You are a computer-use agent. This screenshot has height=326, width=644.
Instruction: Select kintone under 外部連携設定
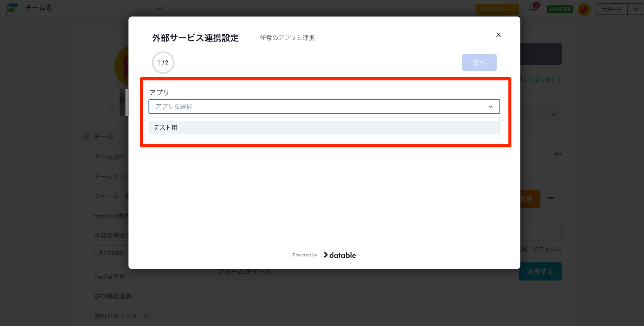pos(111,252)
